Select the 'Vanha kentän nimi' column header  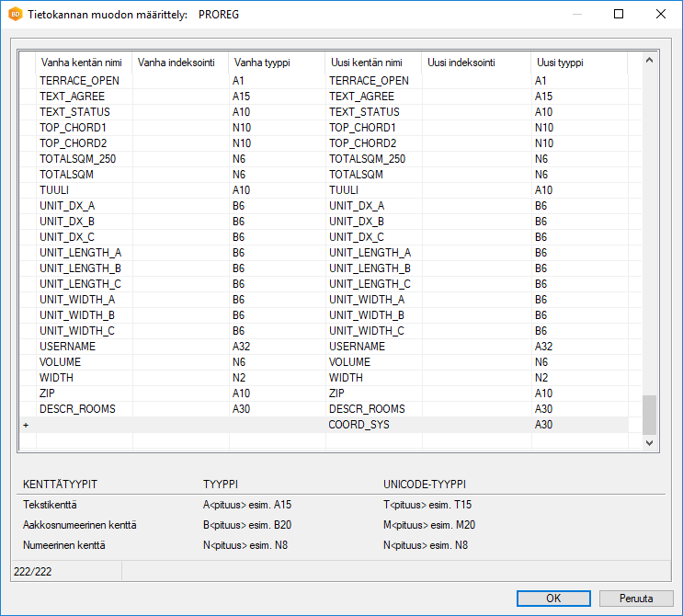point(85,63)
